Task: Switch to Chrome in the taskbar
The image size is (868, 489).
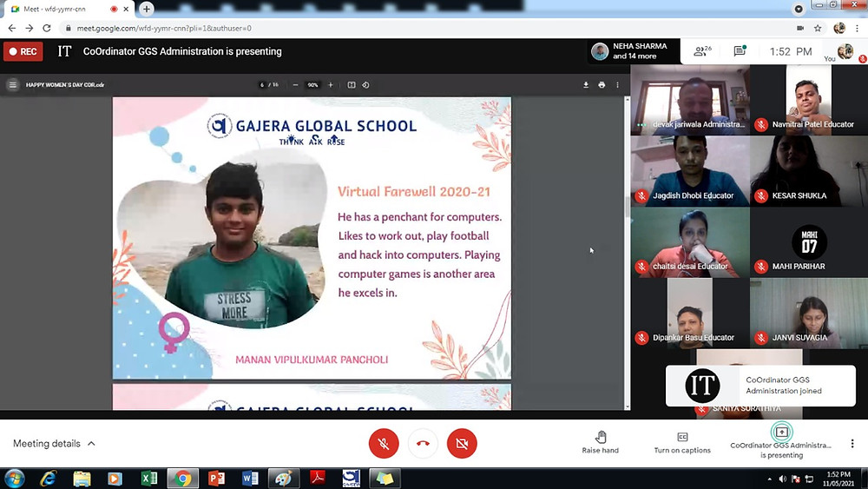Action: coord(182,478)
